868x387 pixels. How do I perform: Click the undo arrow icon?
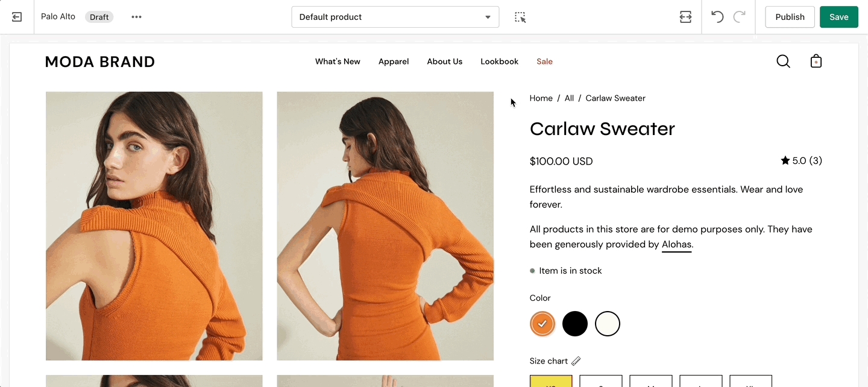pyautogui.click(x=717, y=17)
